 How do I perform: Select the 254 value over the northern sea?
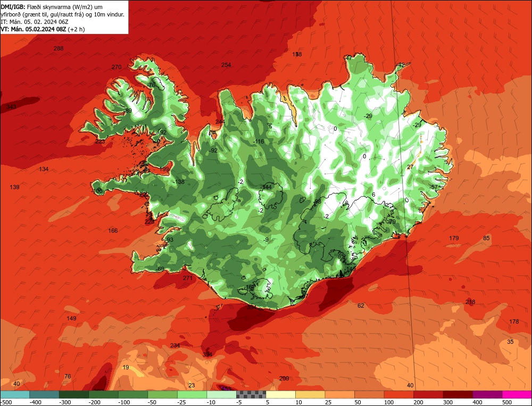click(x=226, y=65)
